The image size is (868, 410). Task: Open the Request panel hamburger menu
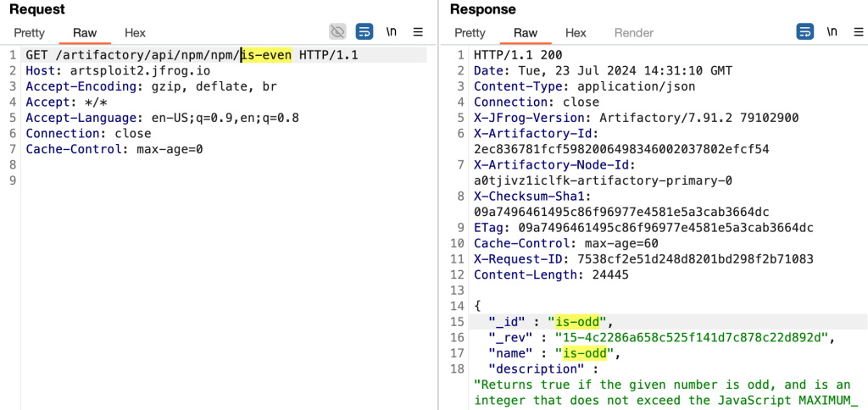coord(418,32)
